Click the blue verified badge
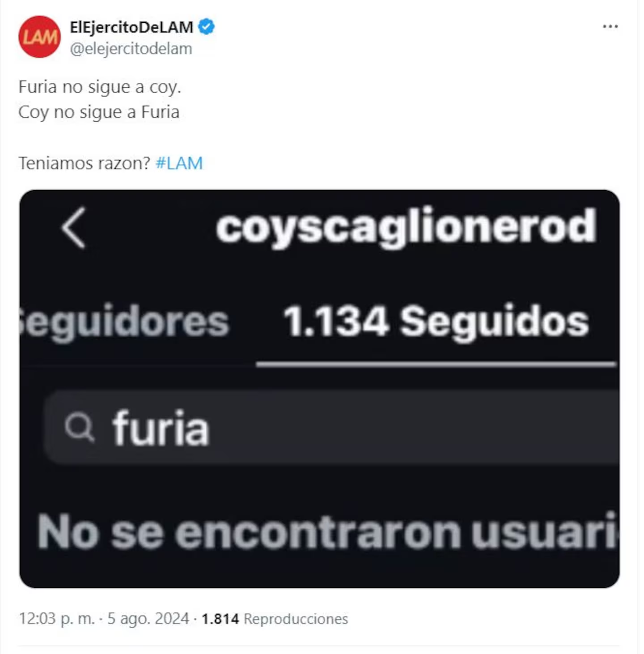This screenshot has height=654, width=644. coord(206,27)
